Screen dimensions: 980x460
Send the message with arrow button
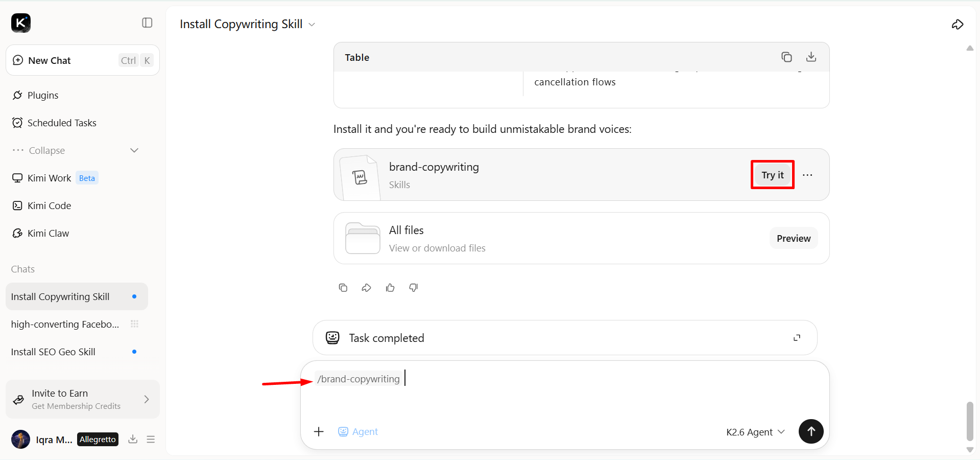tap(811, 431)
